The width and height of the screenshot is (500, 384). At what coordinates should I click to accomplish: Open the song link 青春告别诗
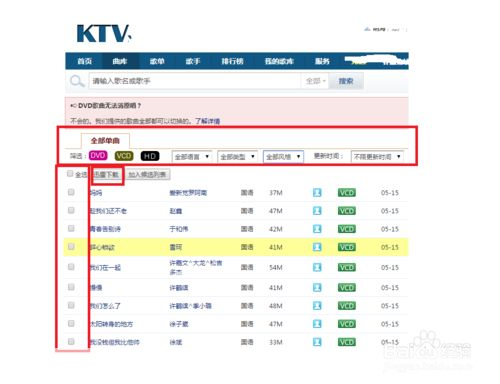pos(105,229)
